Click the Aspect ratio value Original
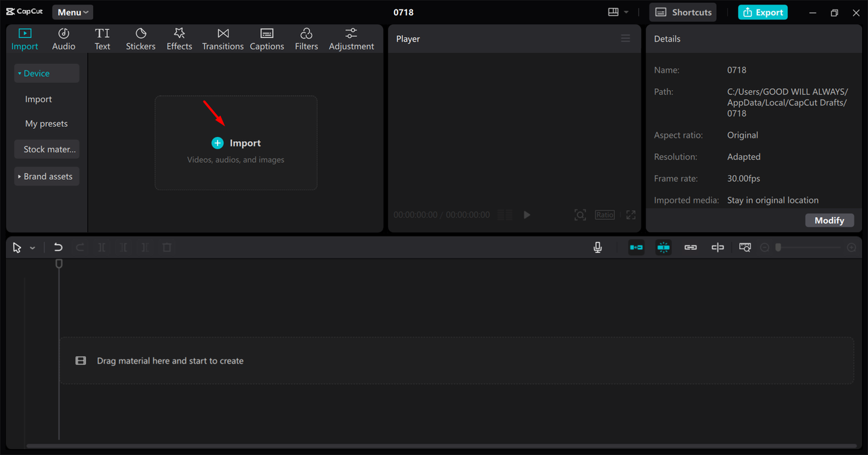This screenshot has width=868, height=455. tap(743, 135)
